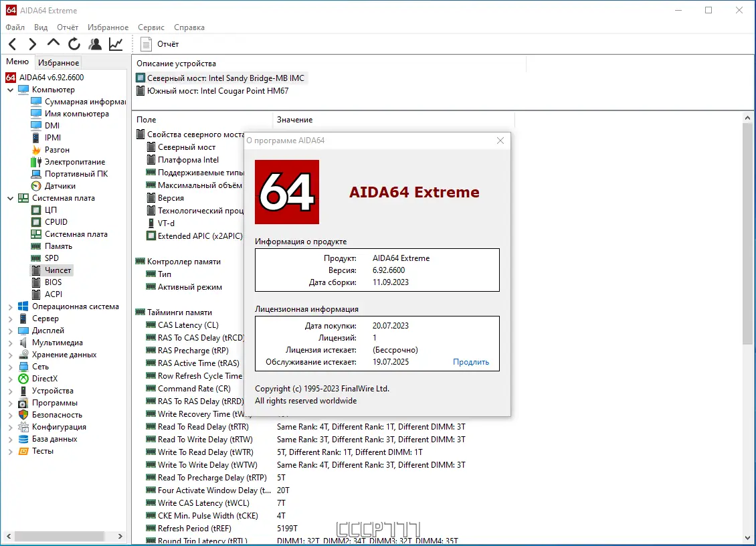
Task: Go up one level with the up arrow icon
Action: tap(53, 43)
